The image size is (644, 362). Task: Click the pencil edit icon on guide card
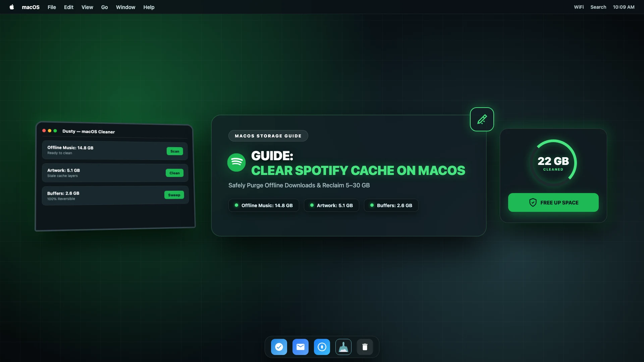pyautogui.click(x=482, y=119)
